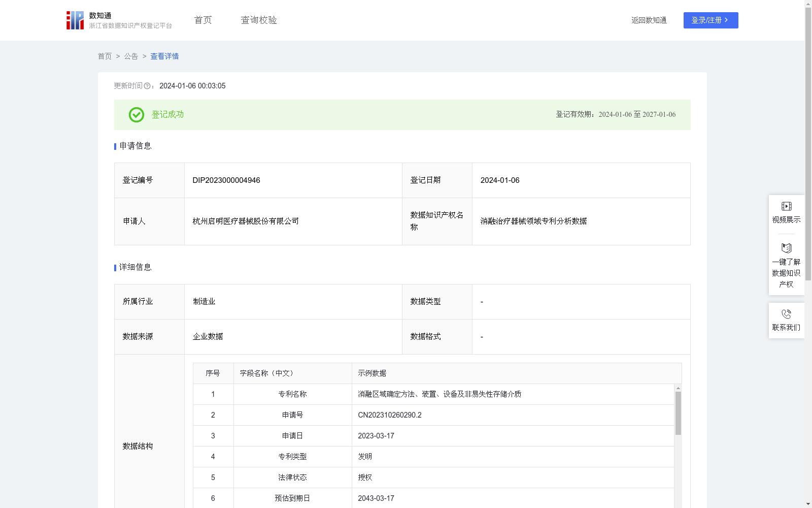Open the 查询校验 nav tab
This screenshot has width=812, height=508.
pos(259,20)
